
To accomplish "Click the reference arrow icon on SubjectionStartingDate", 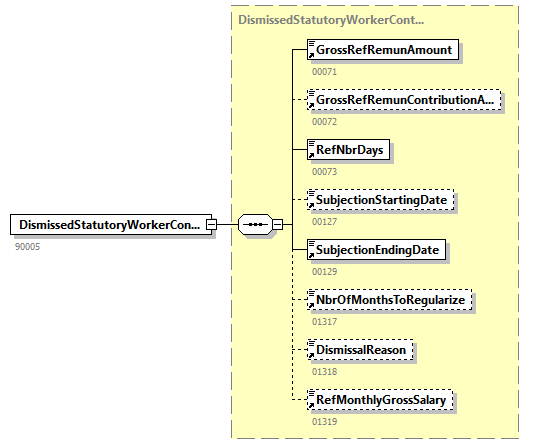I will pos(311,205).
